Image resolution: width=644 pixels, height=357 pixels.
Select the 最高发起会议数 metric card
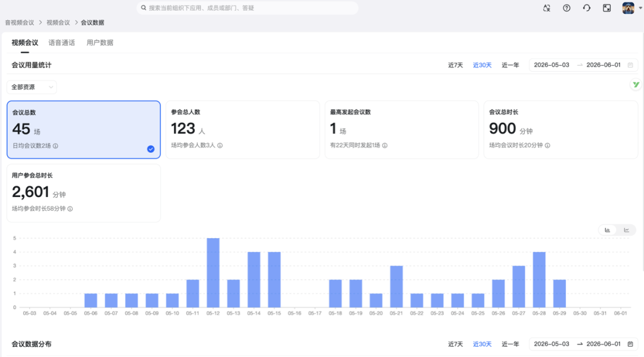pyautogui.click(x=402, y=130)
